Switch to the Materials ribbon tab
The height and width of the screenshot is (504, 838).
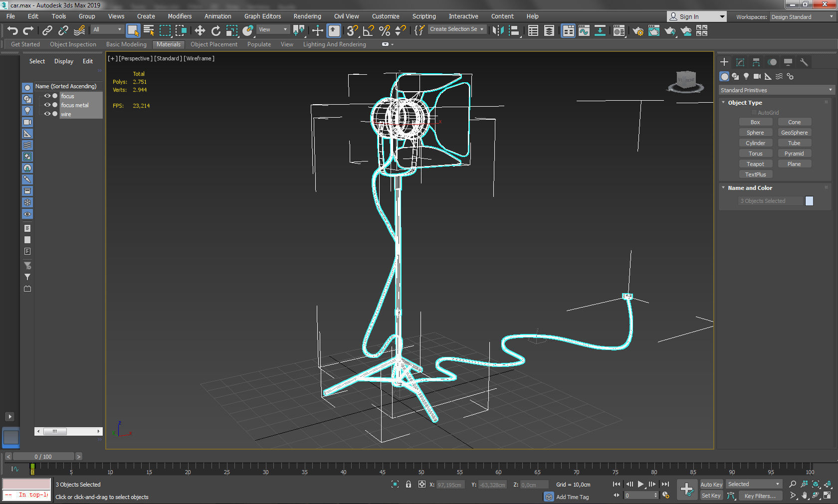[x=169, y=44]
